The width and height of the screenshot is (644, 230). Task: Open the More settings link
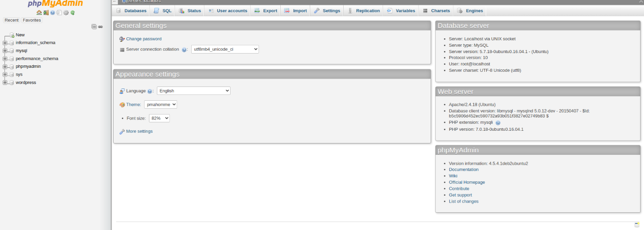(x=139, y=132)
